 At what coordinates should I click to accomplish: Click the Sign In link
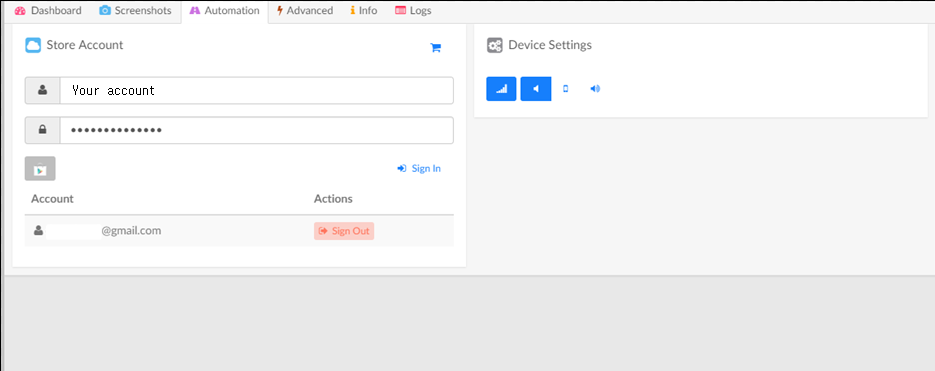pyautogui.click(x=419, y=169)
